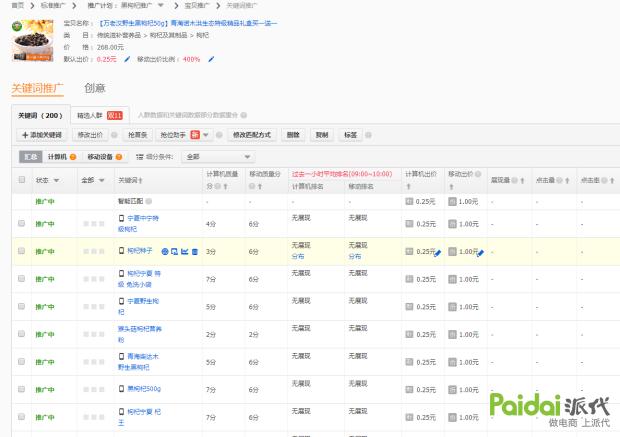Check the box for 猴头菇枸杞营养粉 row
This screenshot has width=620, height=437.
pyautogui.click(x=22, y=334)
